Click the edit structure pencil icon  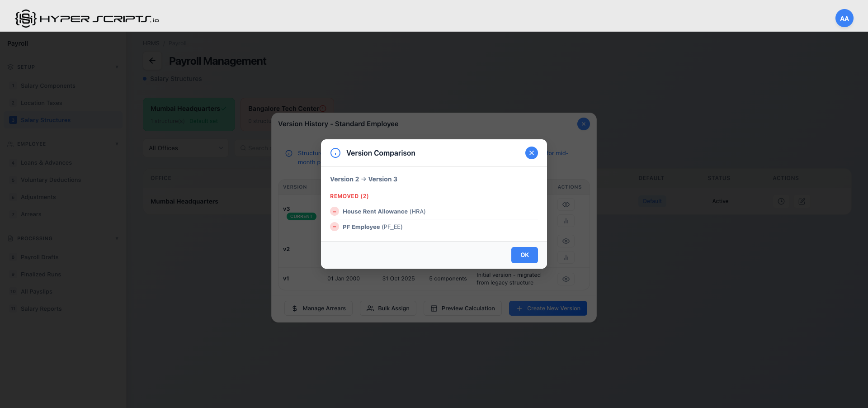802,201
